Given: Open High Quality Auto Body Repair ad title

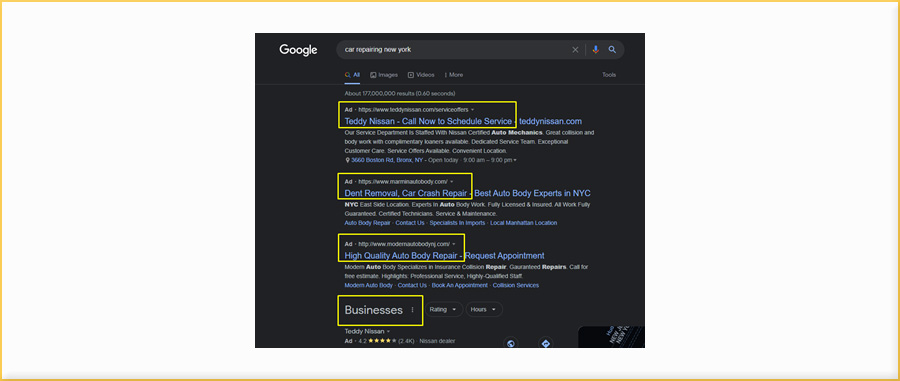Looking at the screenshot, I should 444,255.
